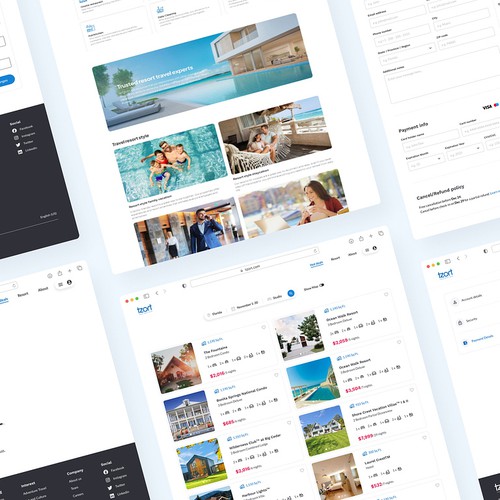Click Facebook icon in upper-left dark footer
Image resolution: width=500 pixels, height=500 pixels.
click(x=14, y=131)
